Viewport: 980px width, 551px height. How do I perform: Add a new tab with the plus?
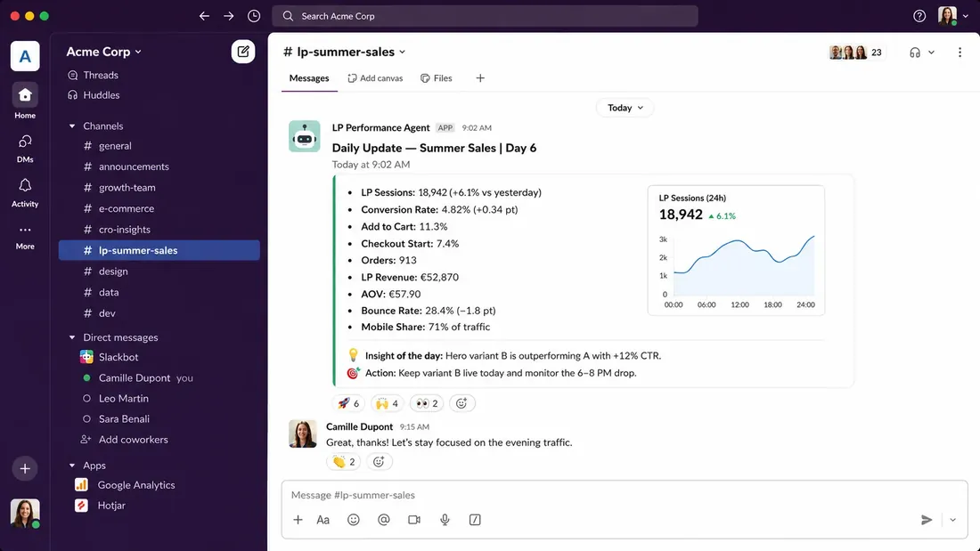[x=480, y=78]
